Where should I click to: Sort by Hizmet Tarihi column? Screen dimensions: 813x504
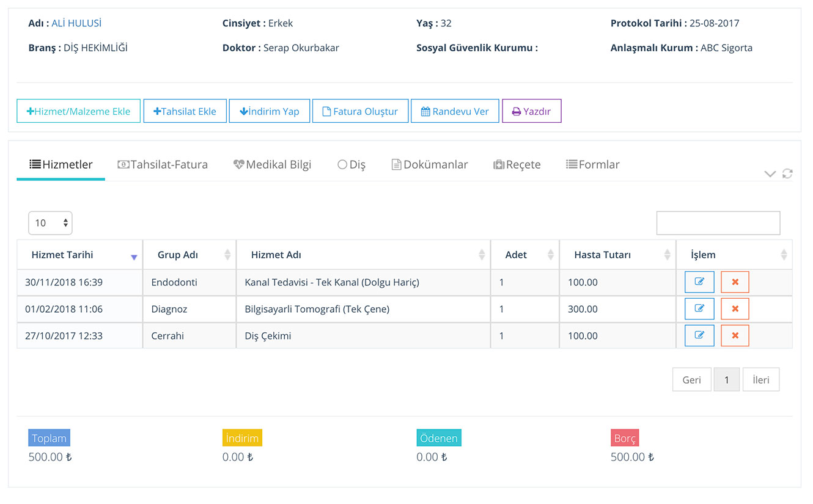[x=79, y=255]
